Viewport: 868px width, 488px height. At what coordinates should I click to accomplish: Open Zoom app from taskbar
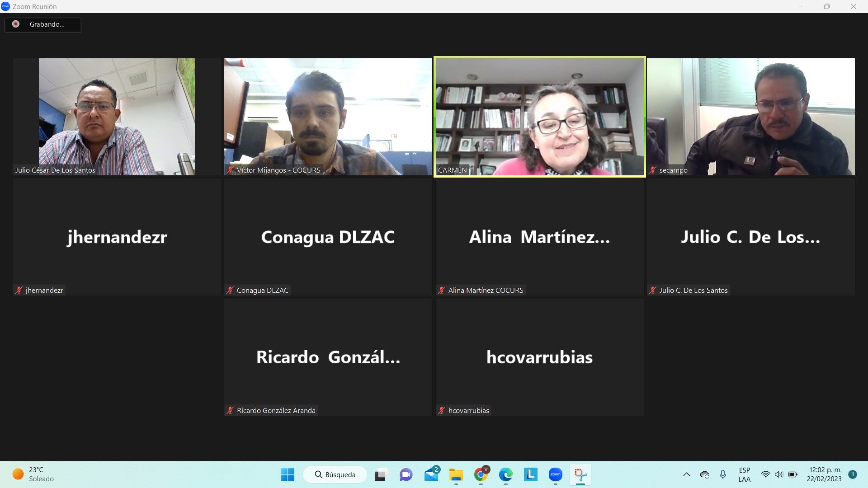tap(555, 474)
